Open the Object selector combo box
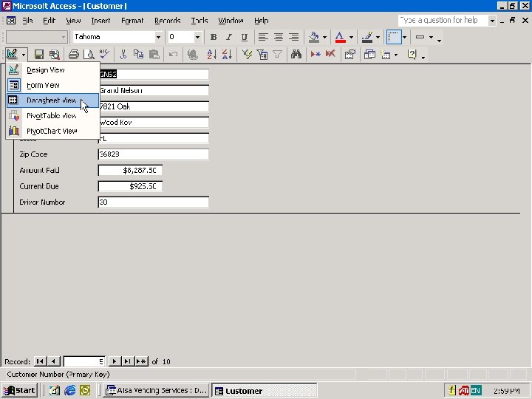The height and width of the screenshot is (399, 532). point(37,37)
